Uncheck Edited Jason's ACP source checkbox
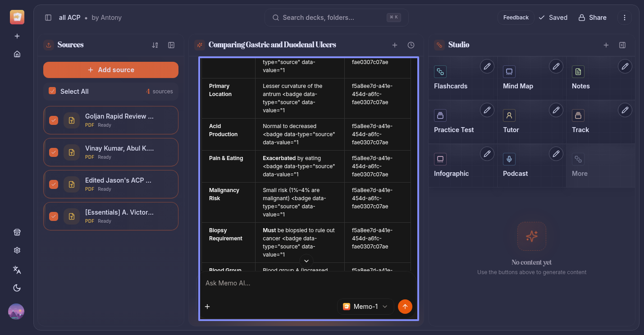 [54, 184]
